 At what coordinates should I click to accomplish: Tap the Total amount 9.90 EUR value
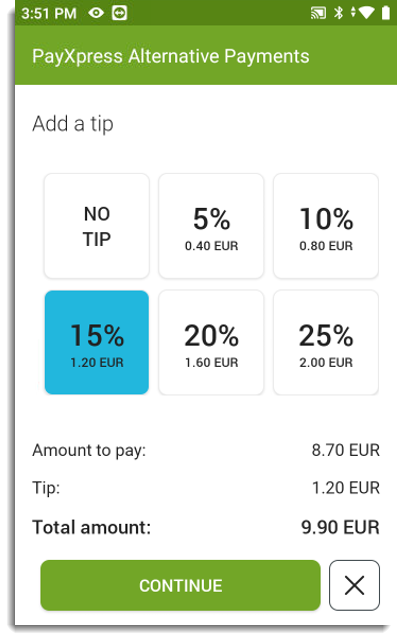click(340, 527)
